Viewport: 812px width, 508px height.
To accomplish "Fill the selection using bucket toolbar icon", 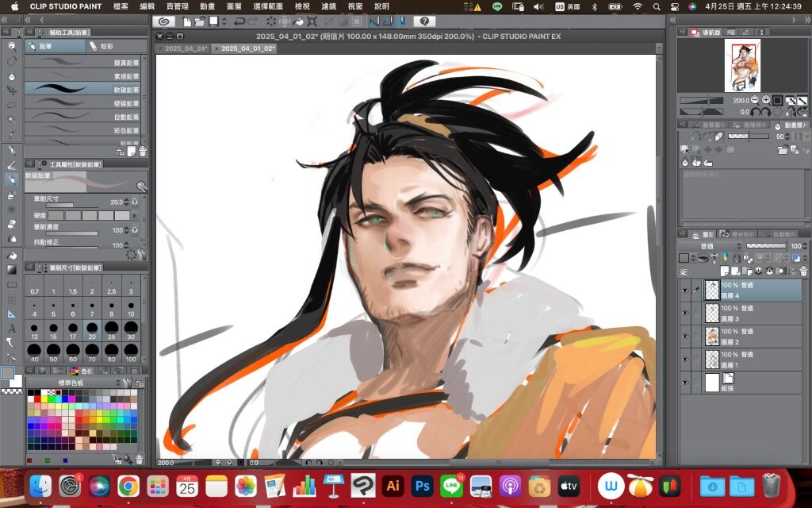I will 299,21.
